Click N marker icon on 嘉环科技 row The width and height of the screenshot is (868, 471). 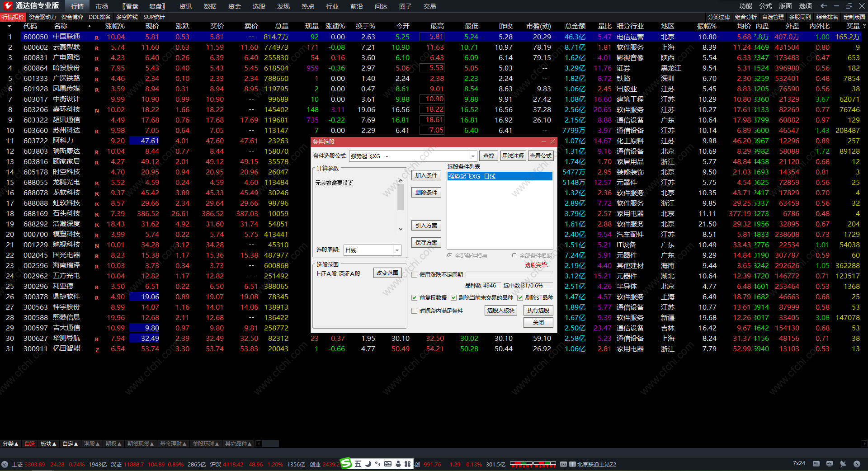tap(97, 110)
